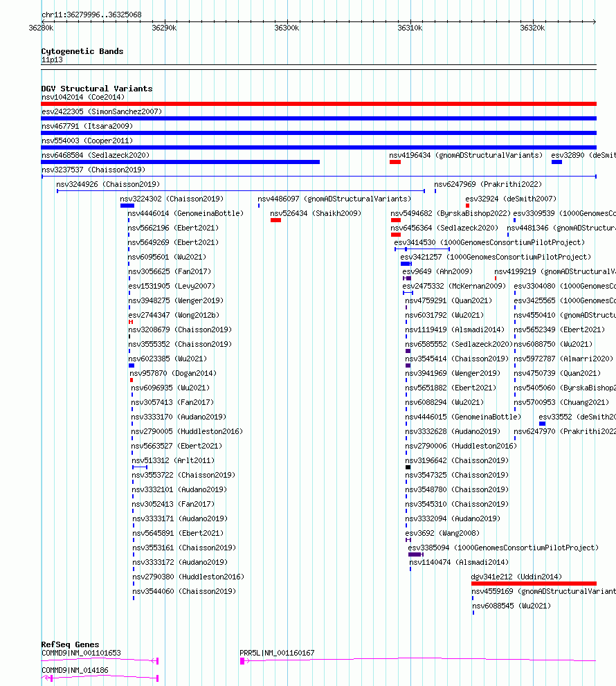
Task: Click the Cytogenetic Bands track title
Action: point(82,51)
